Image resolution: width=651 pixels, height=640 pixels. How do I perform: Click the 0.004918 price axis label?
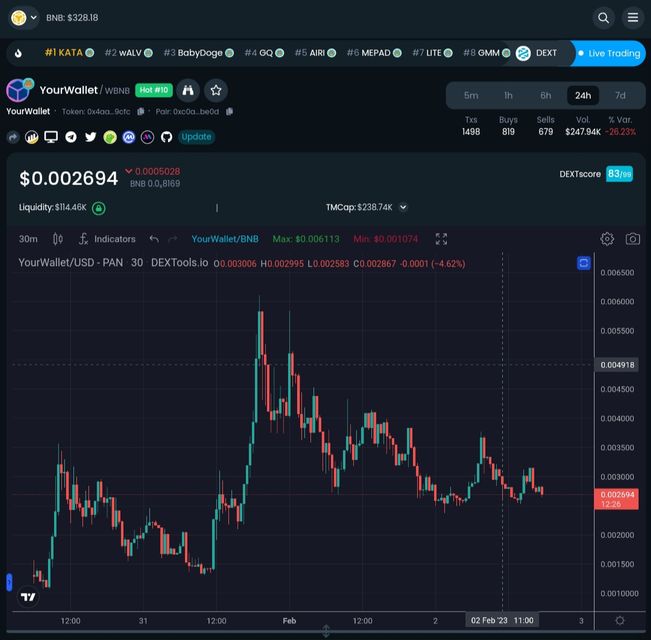pyautogui.click(x=617, y=365)
